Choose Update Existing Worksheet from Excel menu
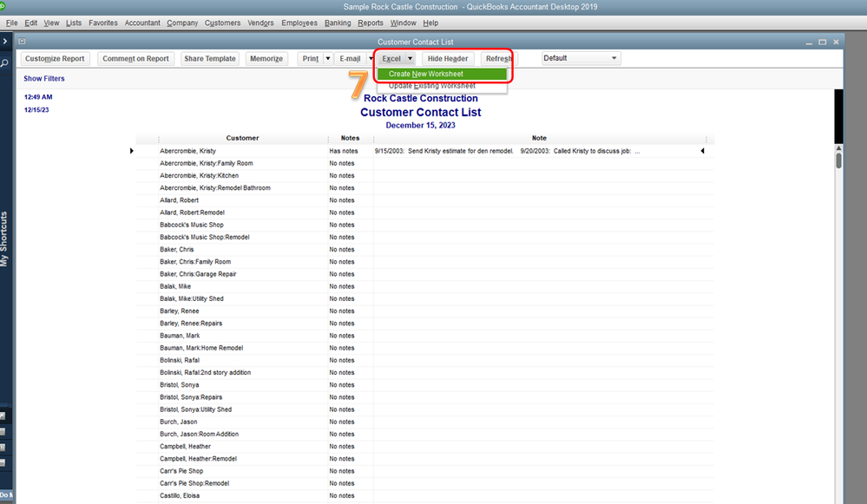867x504 pixels. pos(442,86)
